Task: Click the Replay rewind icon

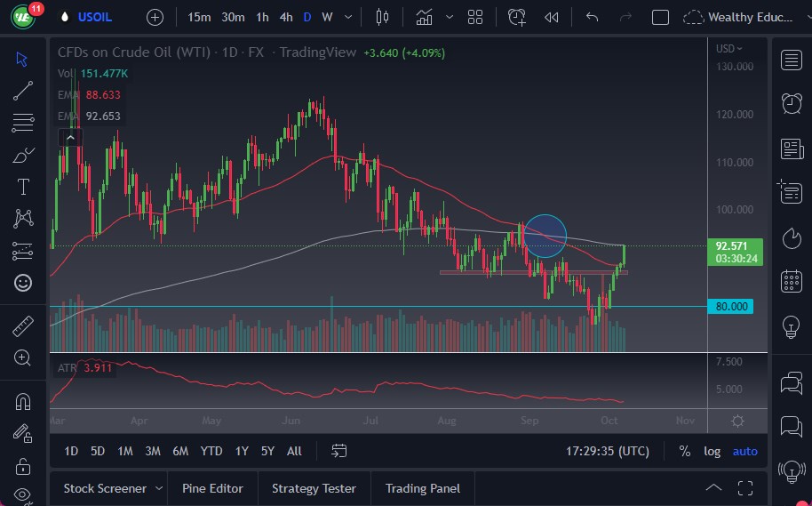Action: [x=552, y=17]
